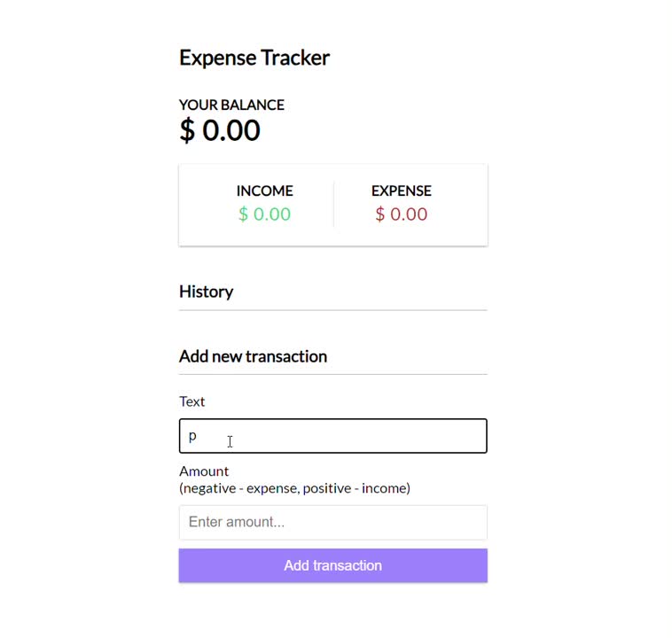Click the EXPENSE label
The height and width of the screenshot is (638, 672).
point(401,191)
